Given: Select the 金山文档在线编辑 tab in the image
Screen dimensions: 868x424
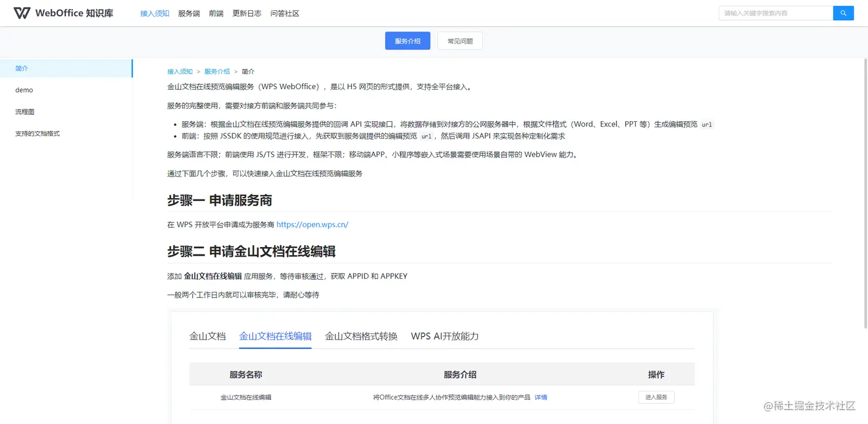Looking at the screenshot, I should 275,336.
